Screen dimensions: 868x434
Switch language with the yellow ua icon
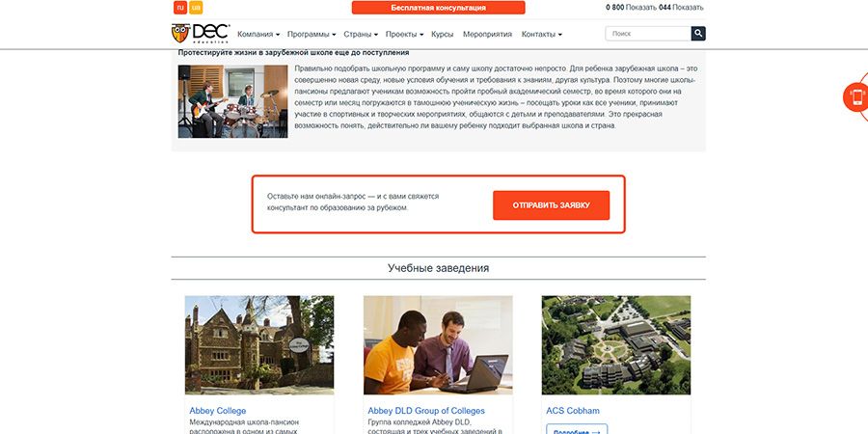tap(196, 7)
